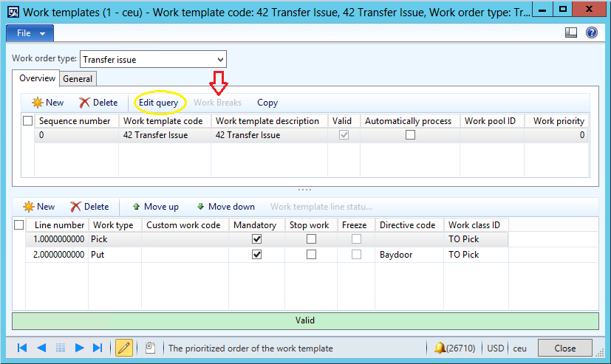The image size is (611, 364).
Task: Check Stop work for the Put line
Action: [x=311, y=254]
